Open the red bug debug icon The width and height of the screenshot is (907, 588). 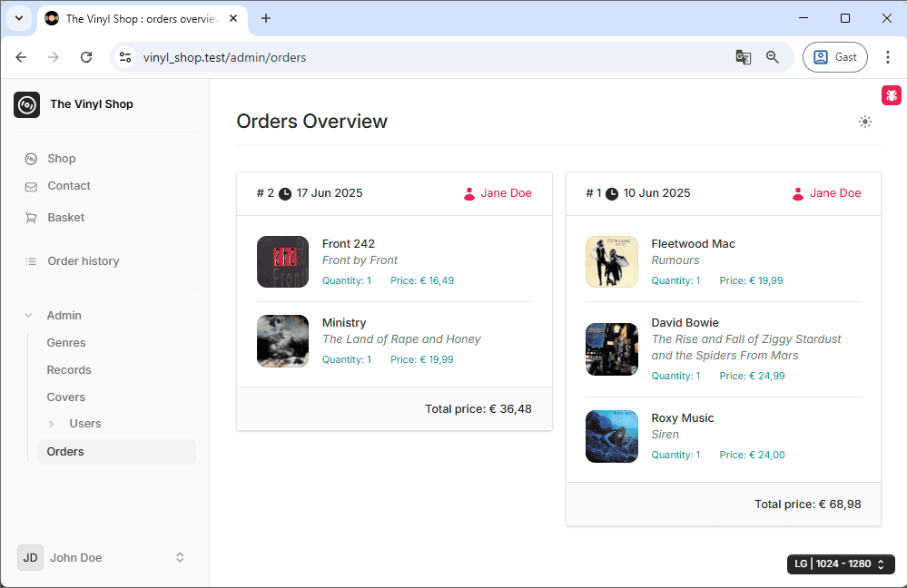click(892, 95)
